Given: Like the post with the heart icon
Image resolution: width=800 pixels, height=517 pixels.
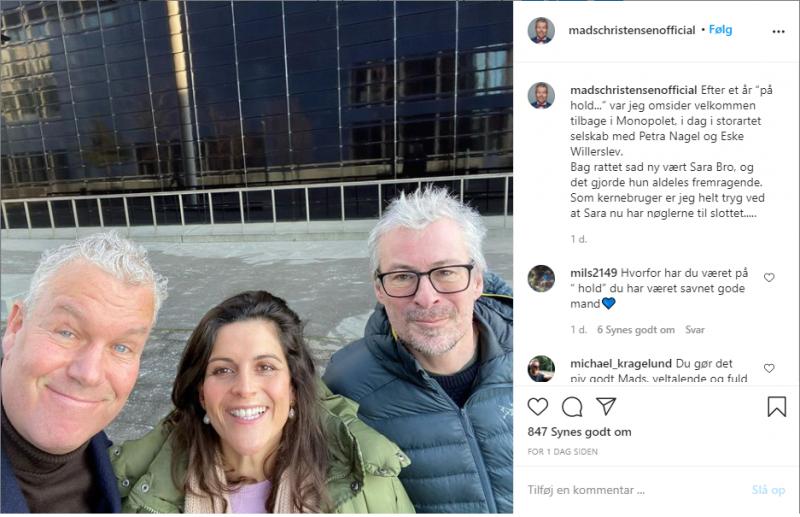Looking at the screenshot, I should click(x=538, y=407).
